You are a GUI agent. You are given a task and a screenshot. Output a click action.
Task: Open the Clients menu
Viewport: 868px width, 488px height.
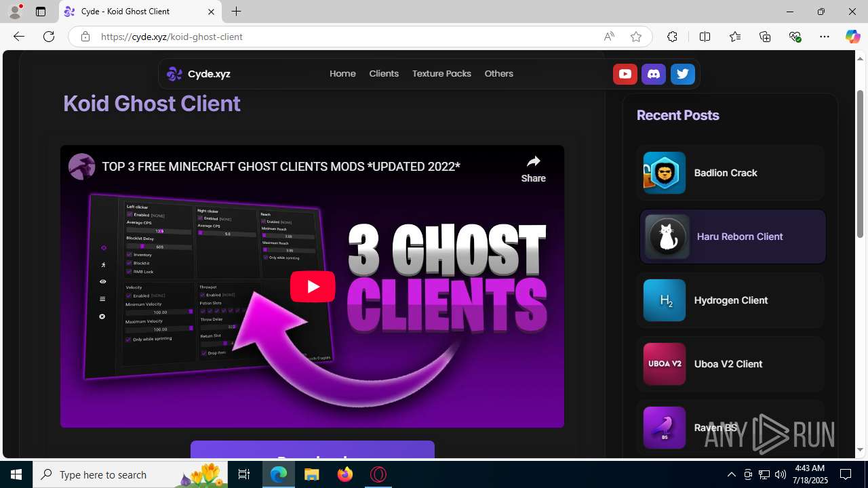coord(384,74)
